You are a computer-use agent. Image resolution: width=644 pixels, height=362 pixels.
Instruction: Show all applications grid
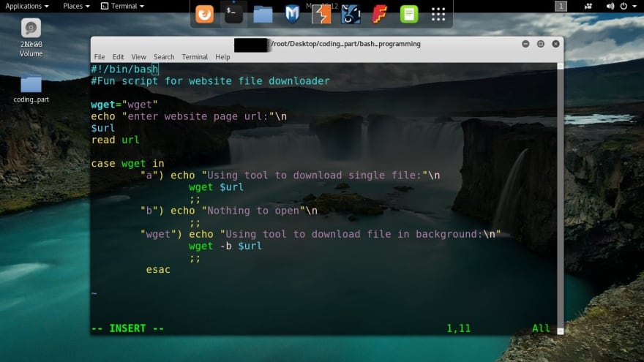pyautogui.click(x=438, y=15)
